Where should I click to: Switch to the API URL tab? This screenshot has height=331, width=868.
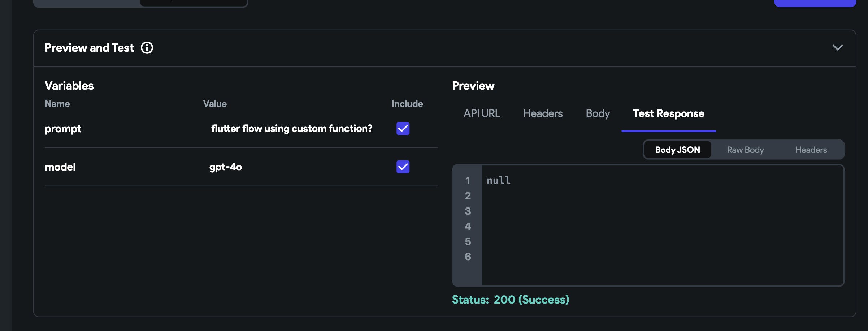click(482, 113)
